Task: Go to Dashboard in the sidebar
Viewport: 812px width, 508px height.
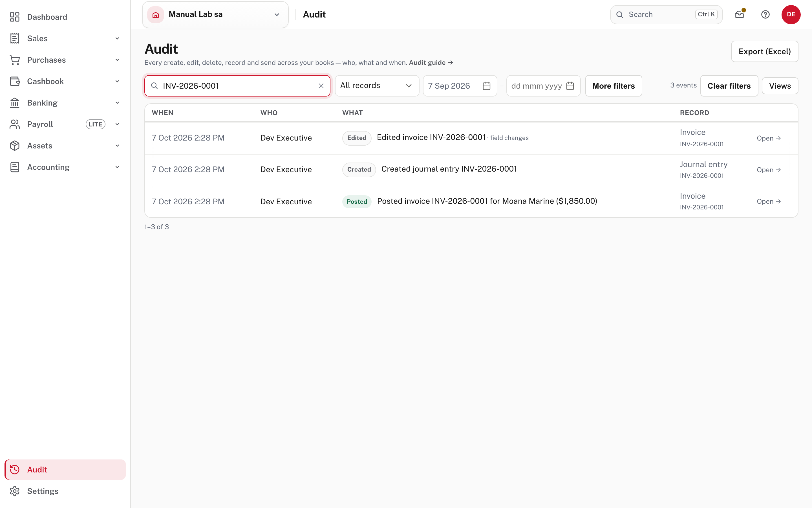Action: tap(65, 17)
